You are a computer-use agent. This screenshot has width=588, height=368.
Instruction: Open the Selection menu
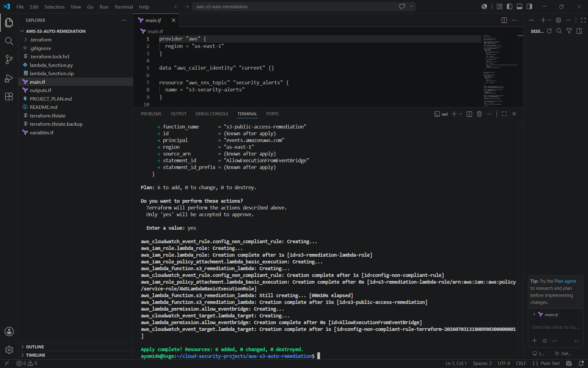(54, 7)
